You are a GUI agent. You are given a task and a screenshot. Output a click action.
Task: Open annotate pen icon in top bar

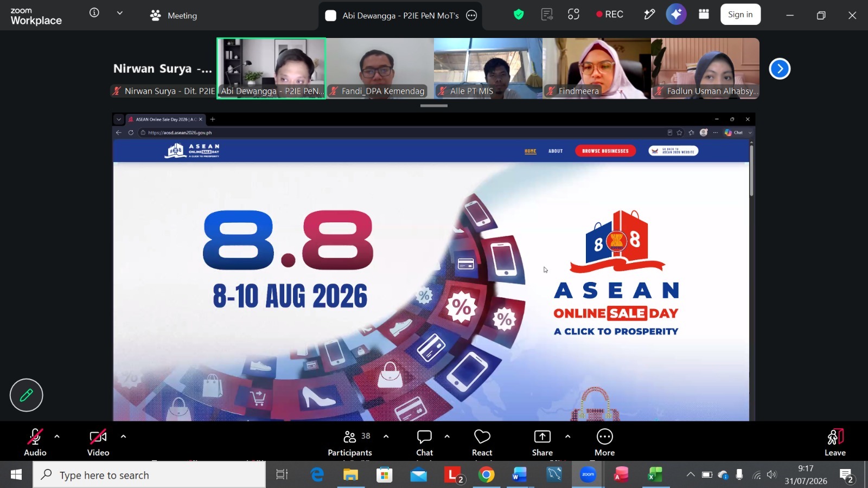coord(649,15)
